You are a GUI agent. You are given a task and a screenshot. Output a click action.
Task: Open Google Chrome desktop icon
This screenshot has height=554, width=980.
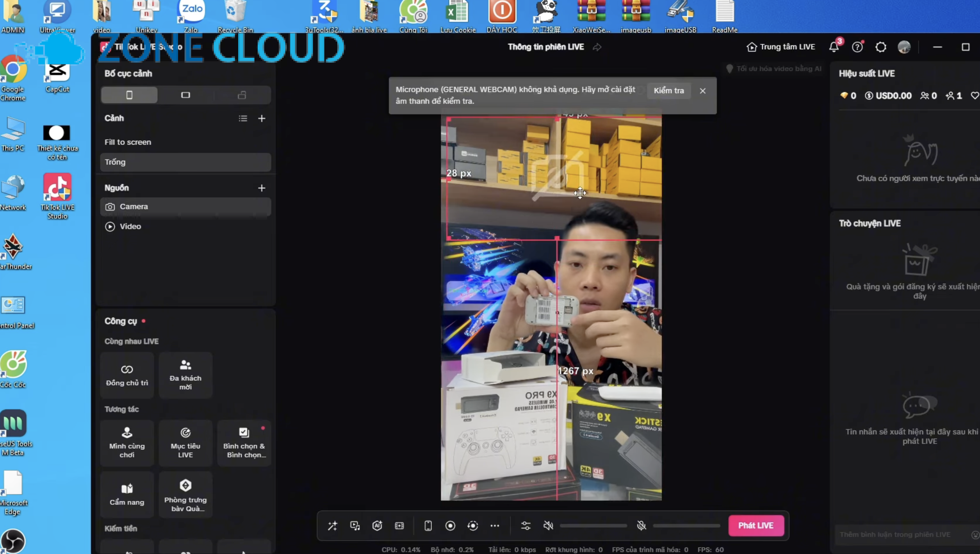point(13,78)
